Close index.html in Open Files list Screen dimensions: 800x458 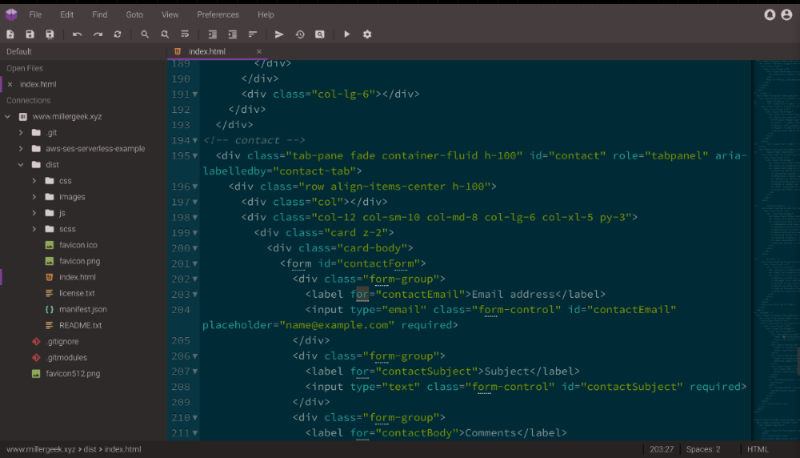10,84
